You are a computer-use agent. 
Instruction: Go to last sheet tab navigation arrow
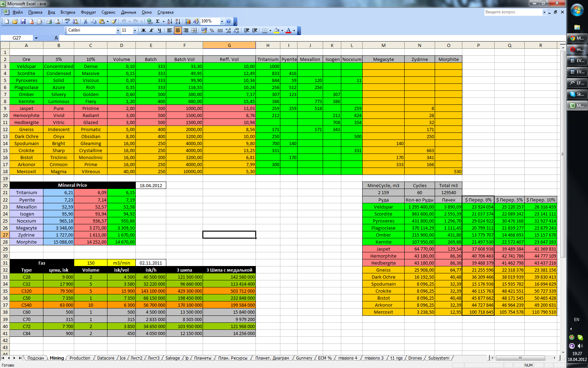coord(20,358)
